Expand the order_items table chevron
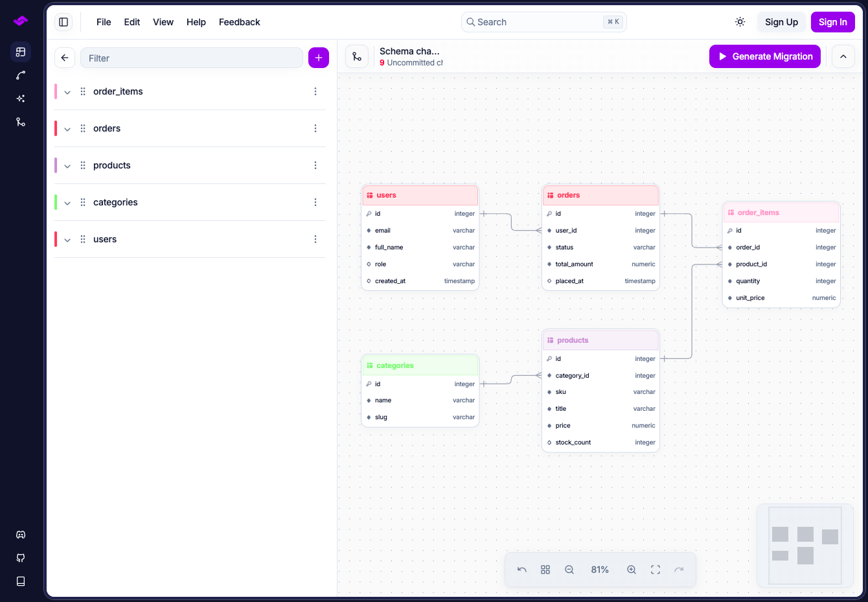The height and width of the screenshot is (602, 868). point(67,92)
